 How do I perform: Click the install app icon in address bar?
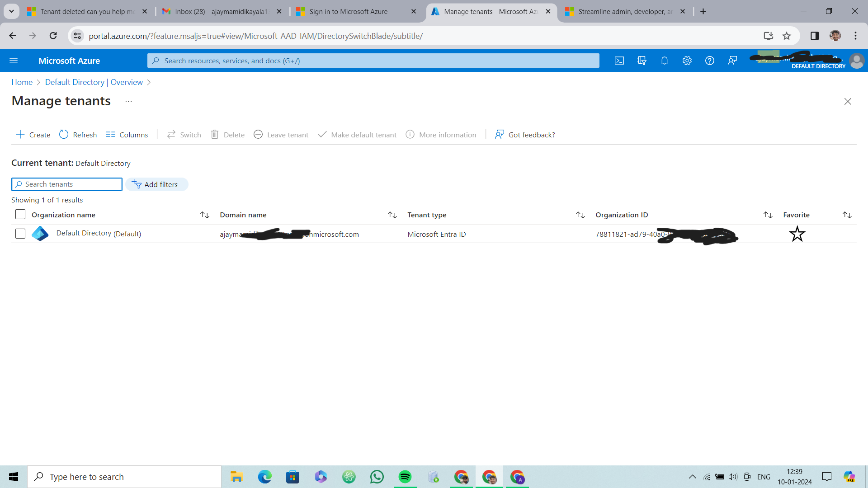[768, 36]
